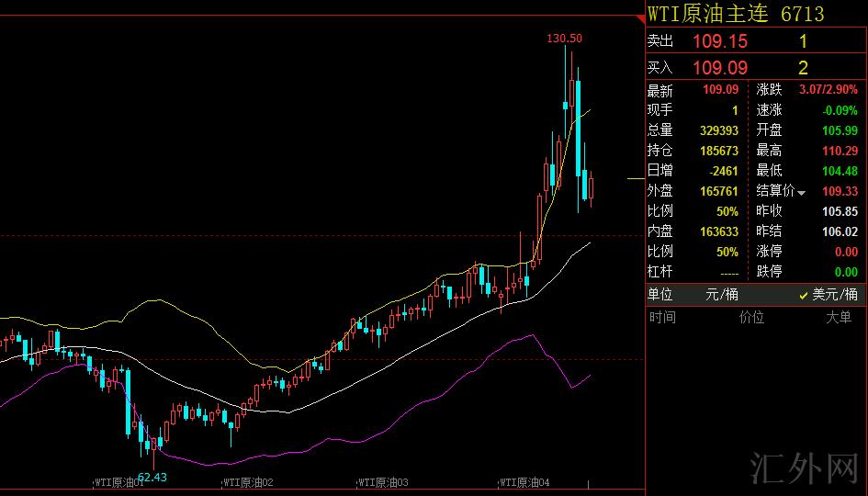Viewport: 868px width, 496px height.
Task: Click the WTI原油04 axis label
Action: 524,483
